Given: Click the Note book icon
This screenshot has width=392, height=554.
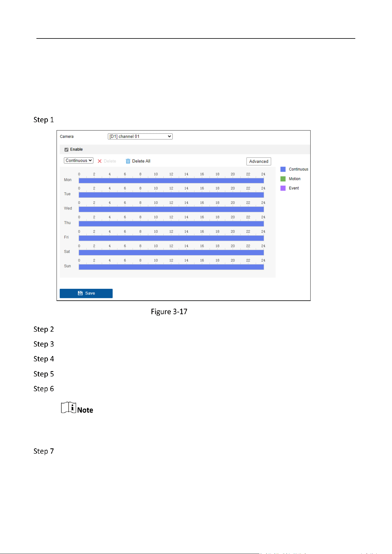Looking at the screenshot, I should pos(69,408).
